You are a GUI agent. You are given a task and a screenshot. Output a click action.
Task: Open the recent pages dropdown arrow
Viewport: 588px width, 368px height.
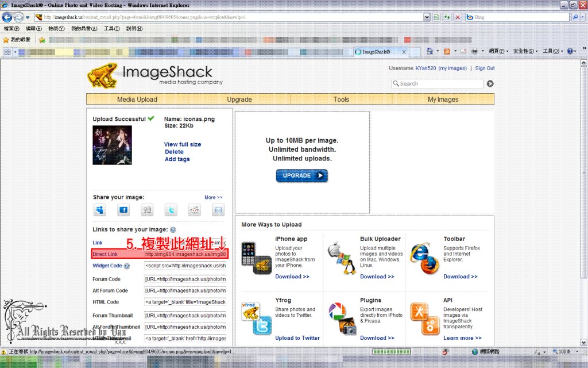(28, 17)
